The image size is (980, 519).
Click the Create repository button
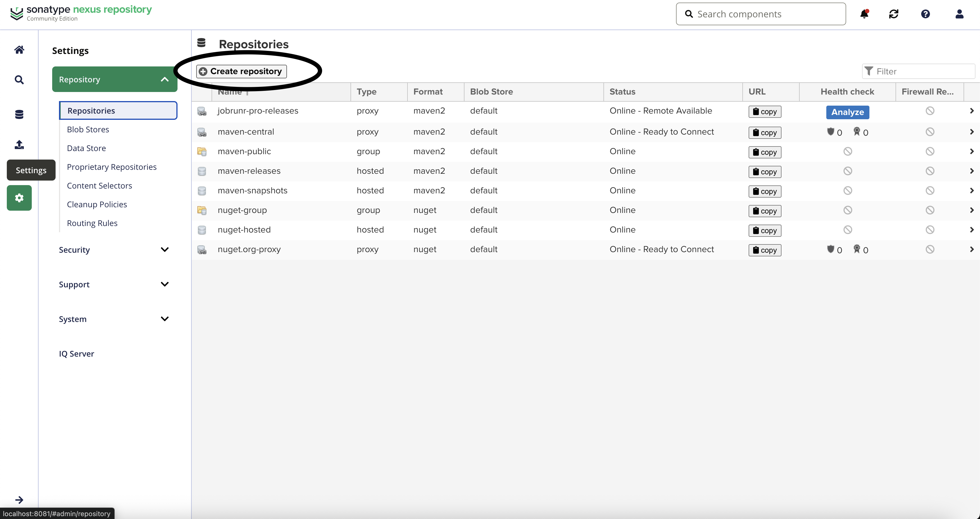tap(242, 71)
